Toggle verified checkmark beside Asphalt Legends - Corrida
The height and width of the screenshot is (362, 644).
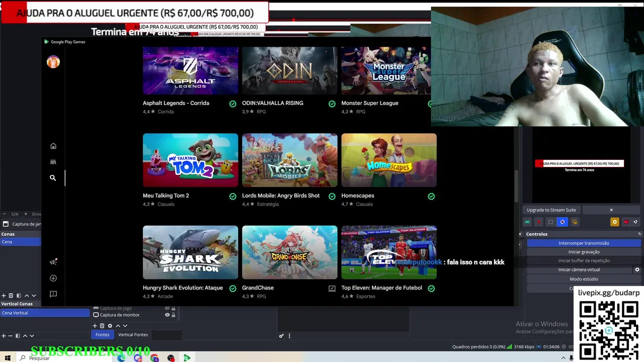click(x=232, y=104)
